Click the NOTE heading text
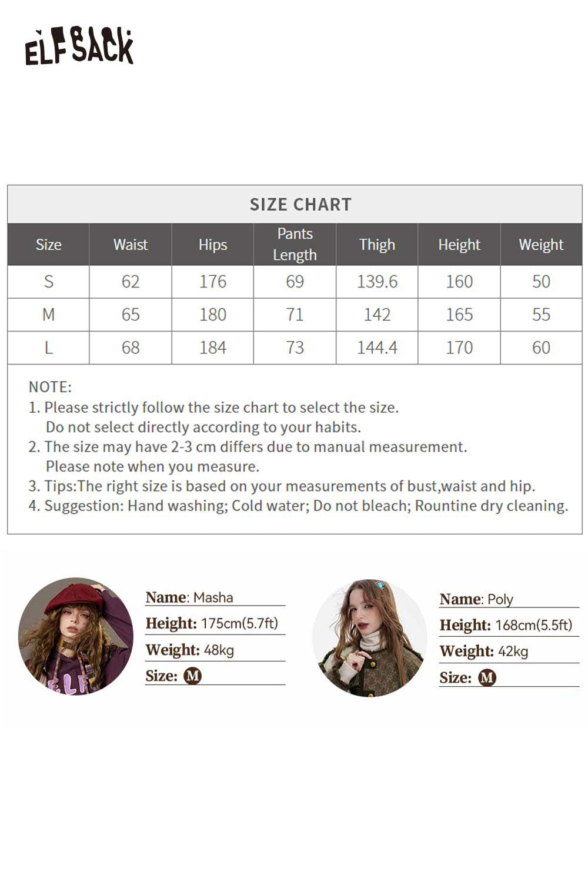This screenshot has width=588, height=882. 50,387
